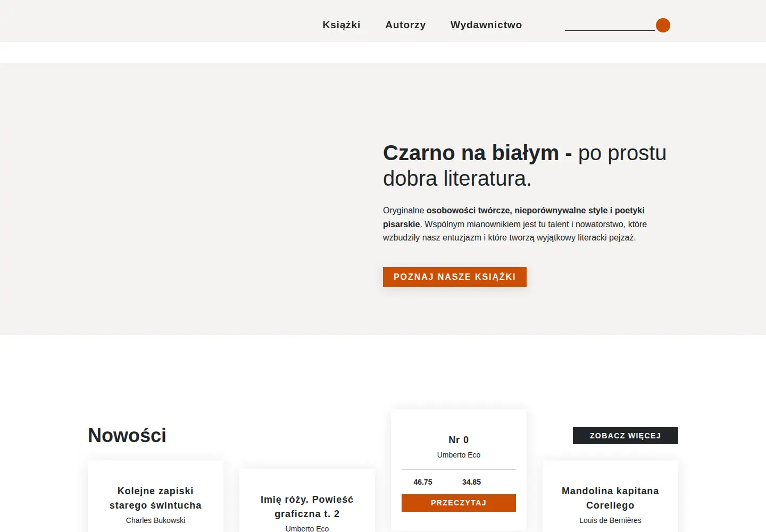Open Imię róży. Powieść graficzna t. 2
Screen dimensions: 766x532
click(x=307, y=506)
